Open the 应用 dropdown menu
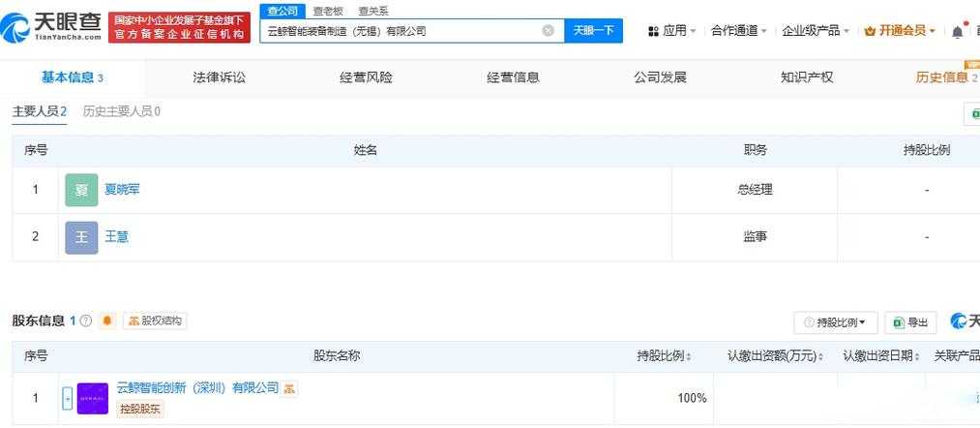Image resolution: width=980 pixels, height=428 pixels. point(672,31)
